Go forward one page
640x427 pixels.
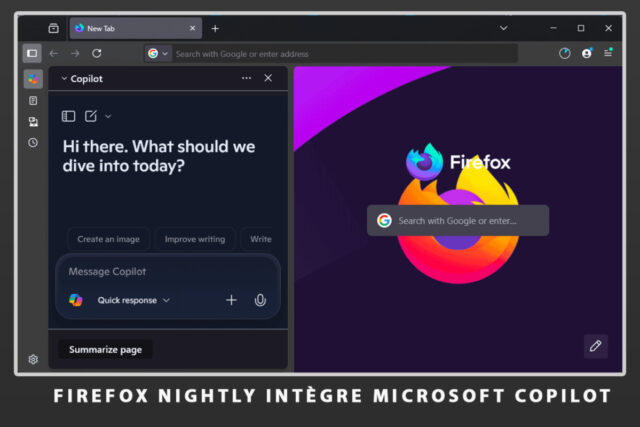[x=75, y=53]
